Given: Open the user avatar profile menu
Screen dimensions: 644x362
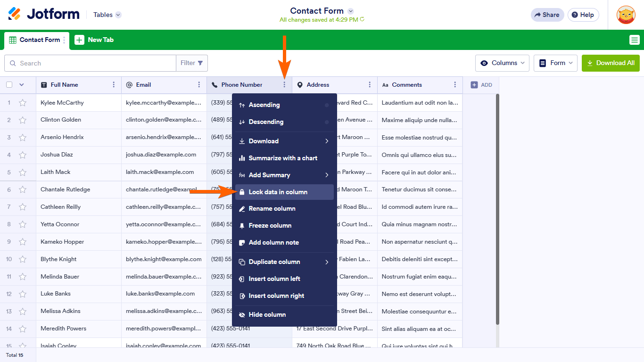Looking at the screenshot, I should (626, 15).
